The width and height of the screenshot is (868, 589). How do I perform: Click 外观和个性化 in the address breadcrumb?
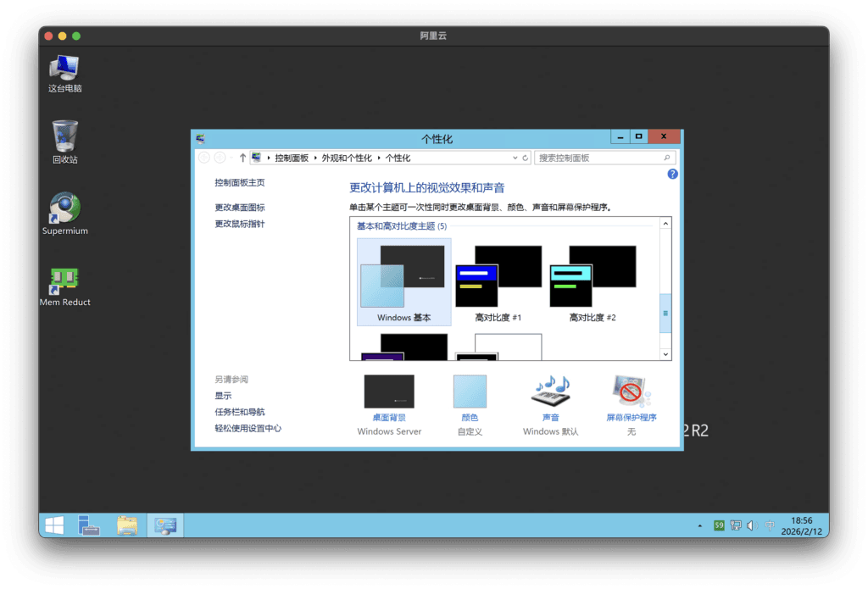point(347,158)
